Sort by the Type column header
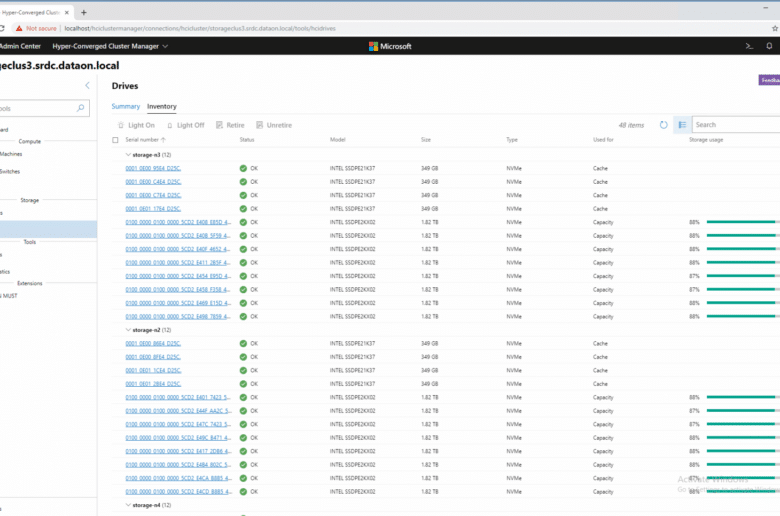 [512, 140]
